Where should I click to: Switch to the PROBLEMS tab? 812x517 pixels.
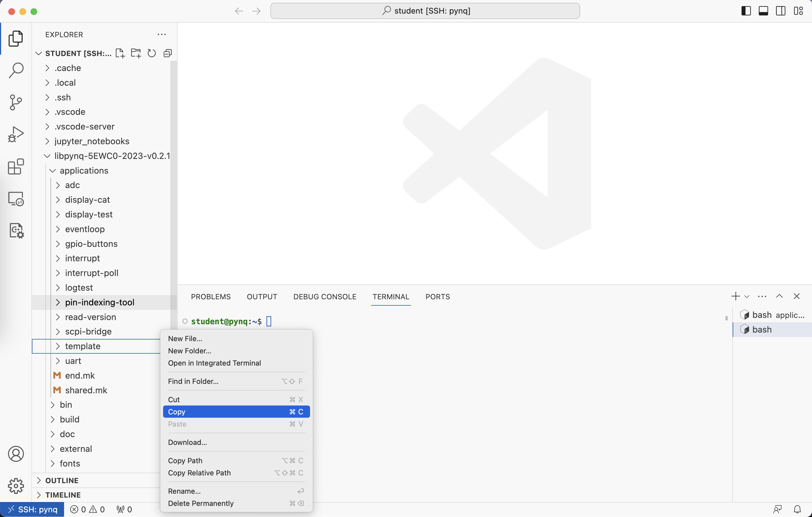click(x=211, y=296)
